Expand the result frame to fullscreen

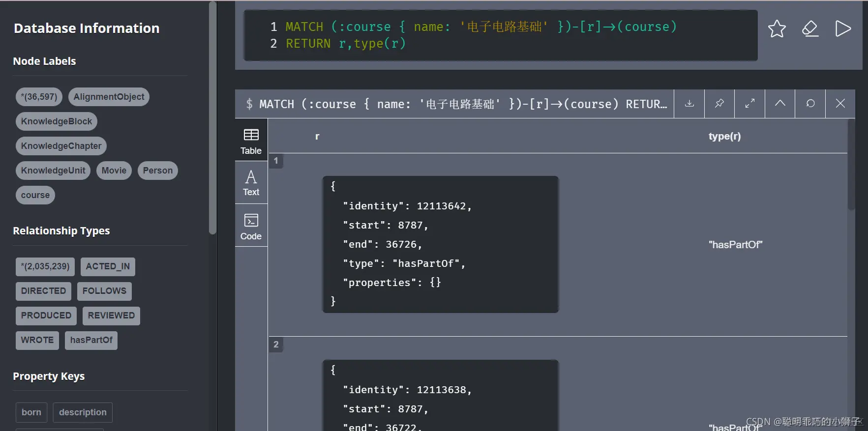750,104
